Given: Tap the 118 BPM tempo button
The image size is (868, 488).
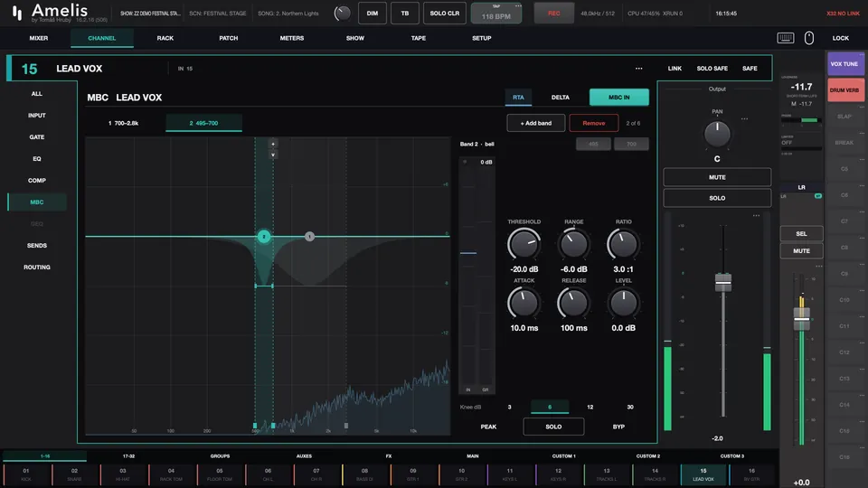Looking at the screenshot, I should point(496,14).
